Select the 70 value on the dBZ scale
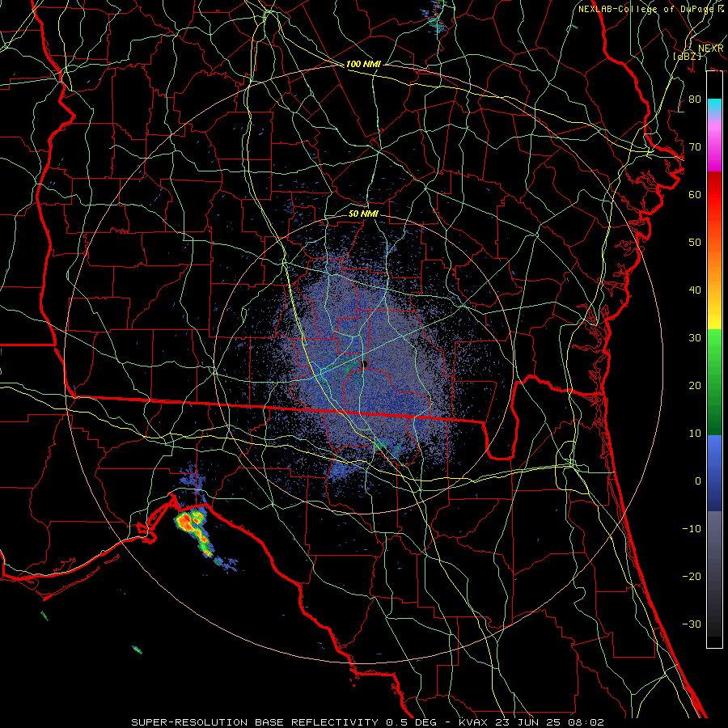This screenshot has width=728, height=728. (x=695, y=146)
